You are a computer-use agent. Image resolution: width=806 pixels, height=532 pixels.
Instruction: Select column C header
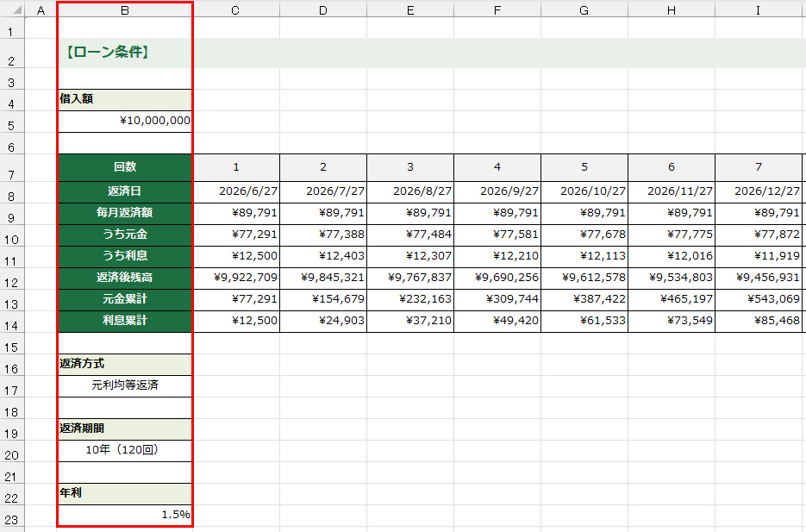click(x=236, y=9)
